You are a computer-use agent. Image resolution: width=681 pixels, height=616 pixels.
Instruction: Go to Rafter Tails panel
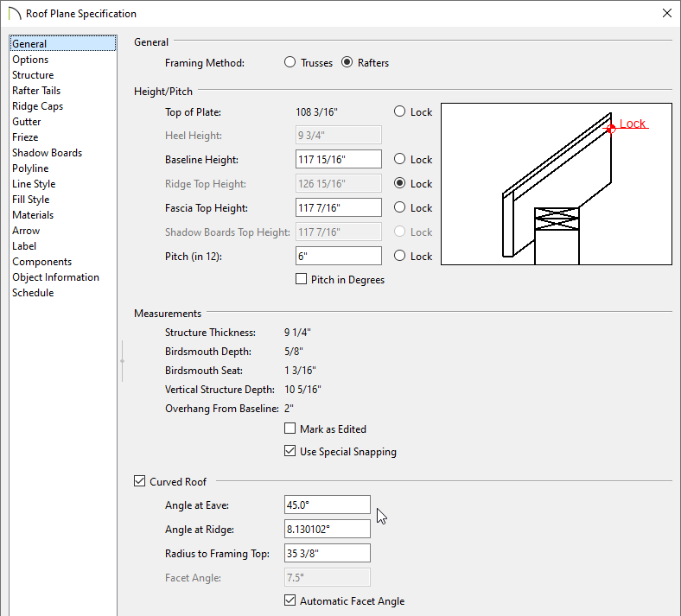[36, 91]
